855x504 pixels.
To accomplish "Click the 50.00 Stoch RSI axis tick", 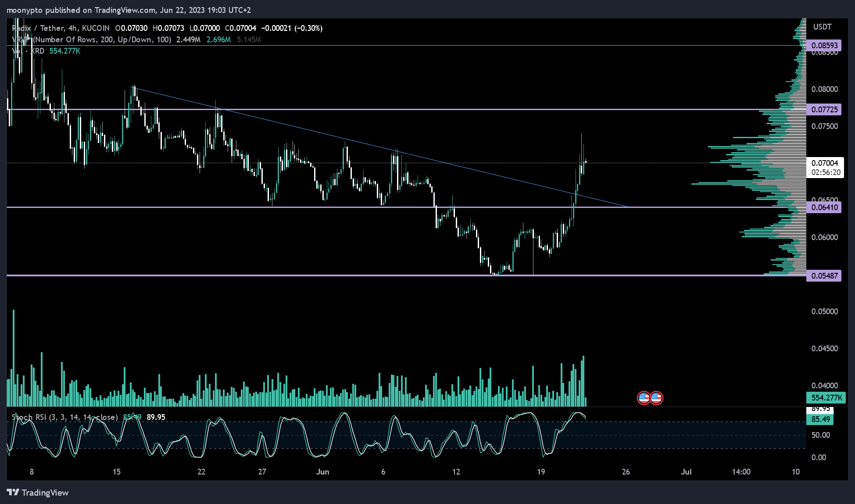I will click(821, 435).
